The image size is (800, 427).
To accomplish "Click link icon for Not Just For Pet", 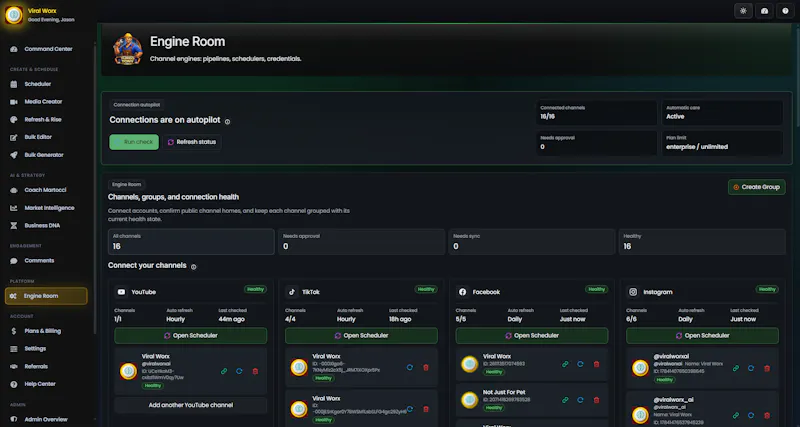I will (565, 400).
